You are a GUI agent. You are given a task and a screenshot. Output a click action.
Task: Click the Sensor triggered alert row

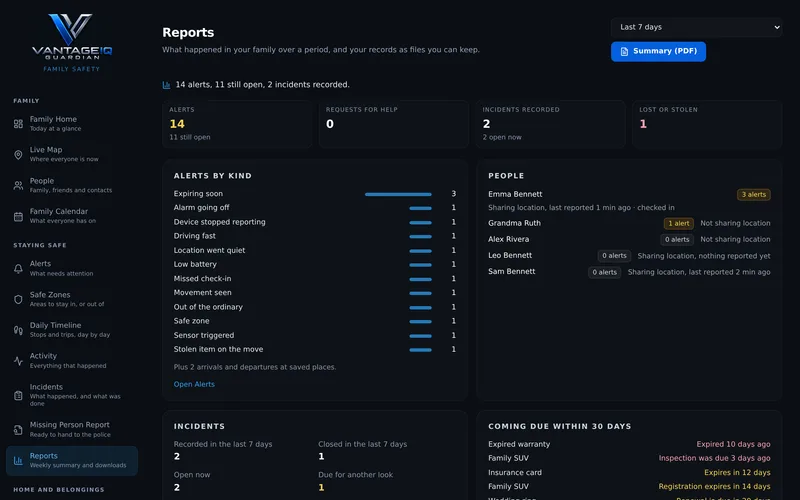coord(315,335)
